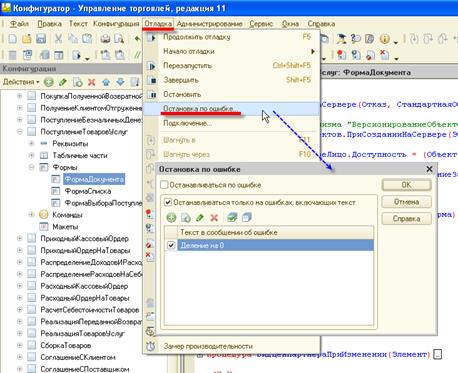Untick the 'Деление на 0' row checkbox
The height and width of the screenshot is (373, 458).
click(x=171, y=245)
